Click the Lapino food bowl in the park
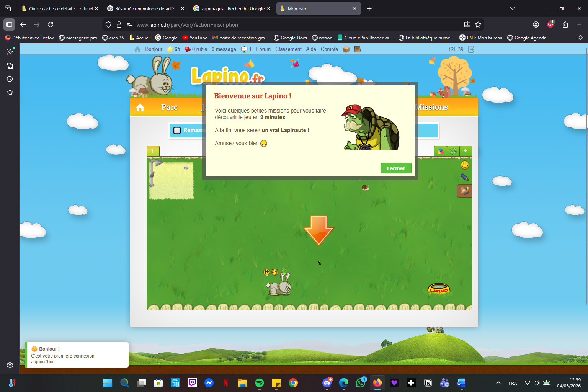The image size is (588, 392). [x=439, y=289]
